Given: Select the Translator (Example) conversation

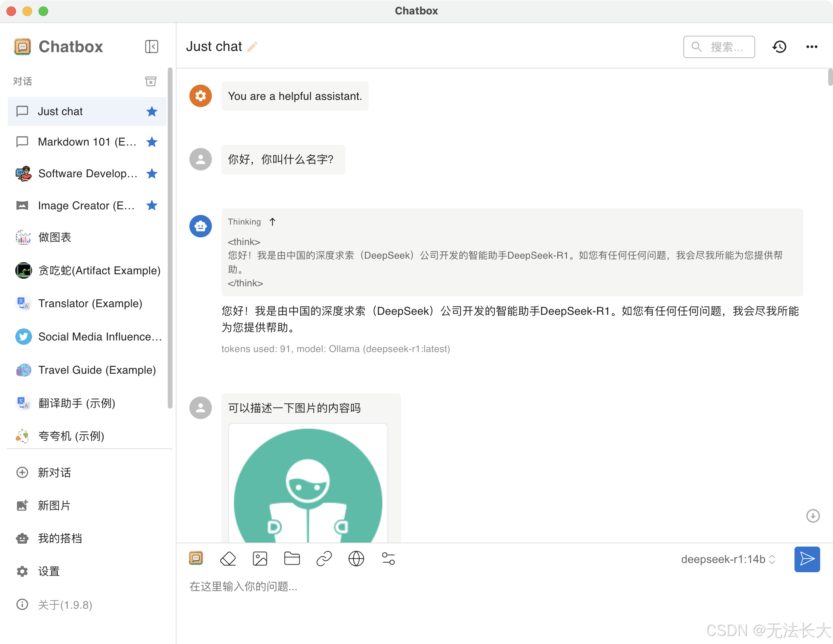Looking at the screenshot, I should (x=90, y=304).
